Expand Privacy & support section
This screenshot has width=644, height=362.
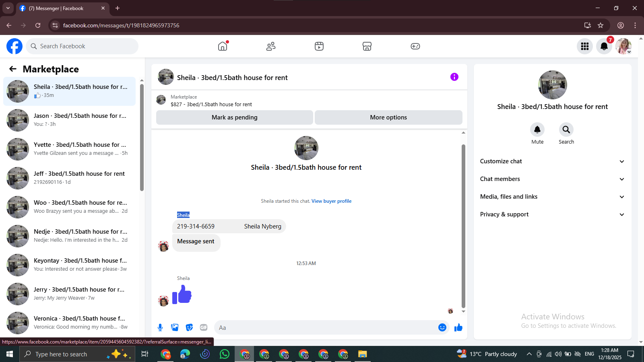click(x=552, y=214)
